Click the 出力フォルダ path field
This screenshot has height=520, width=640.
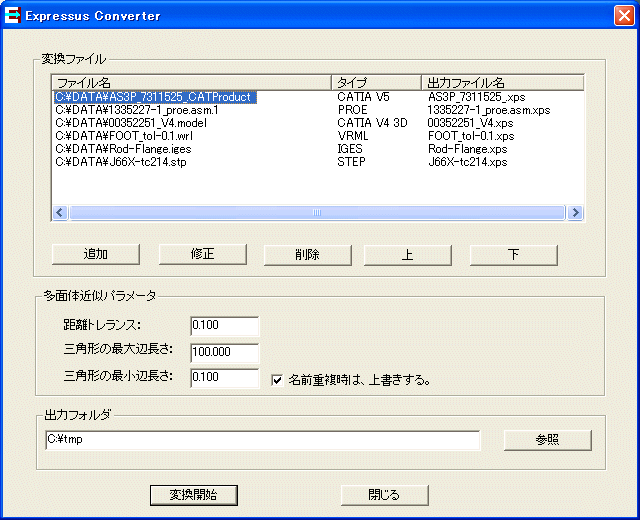click(x=262, y=440)
